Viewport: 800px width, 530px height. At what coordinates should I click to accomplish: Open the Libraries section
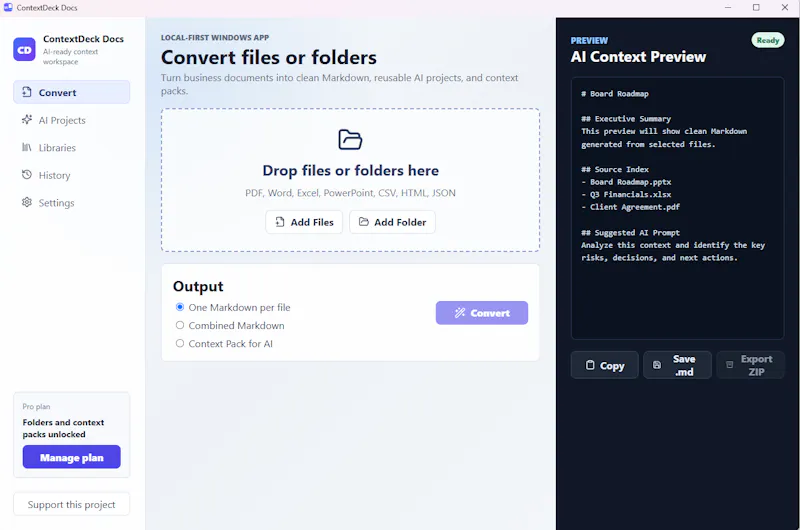(71, 147)
